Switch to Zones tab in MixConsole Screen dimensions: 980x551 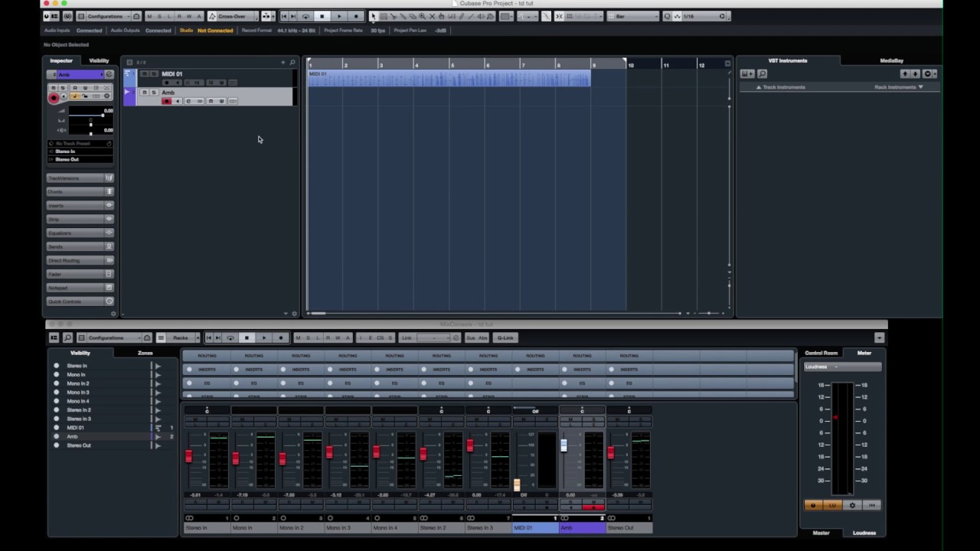(145, 353)
